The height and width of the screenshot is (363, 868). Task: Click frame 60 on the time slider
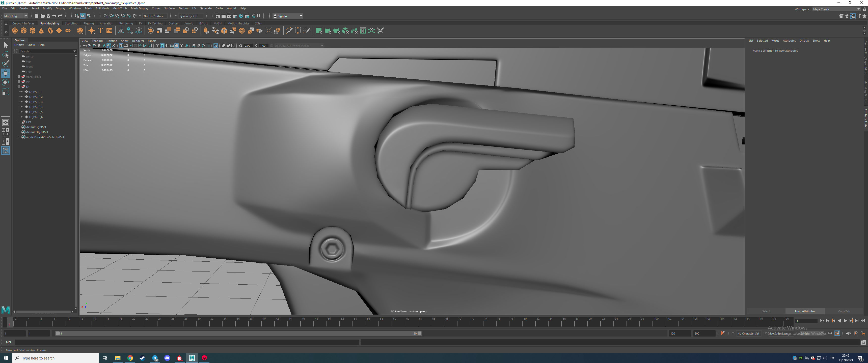pyautogui.click(x=394, y=322)
